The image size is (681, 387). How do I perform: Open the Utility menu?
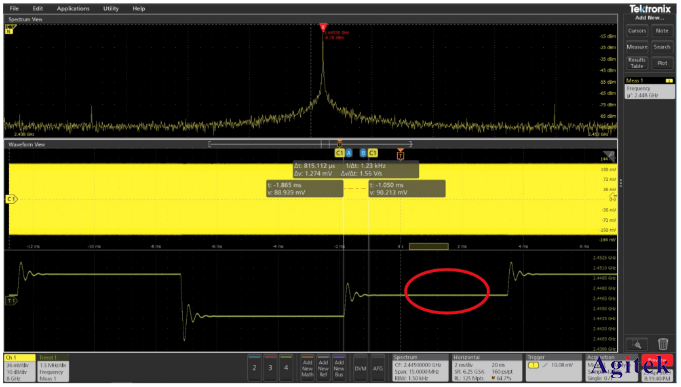click(x=111, y=8)
